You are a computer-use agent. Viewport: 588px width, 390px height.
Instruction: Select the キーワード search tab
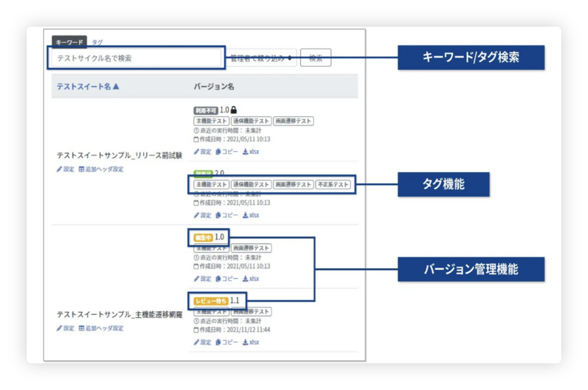click(69, 42)
